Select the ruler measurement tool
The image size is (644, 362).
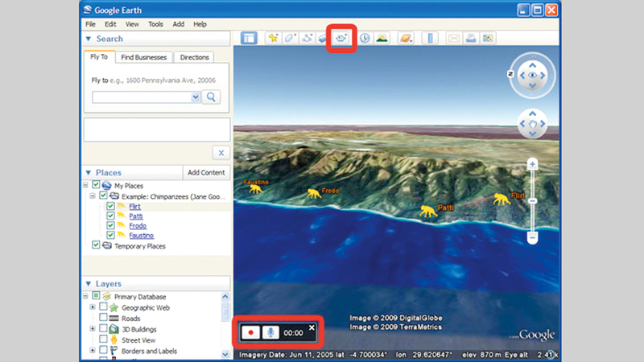429,38
